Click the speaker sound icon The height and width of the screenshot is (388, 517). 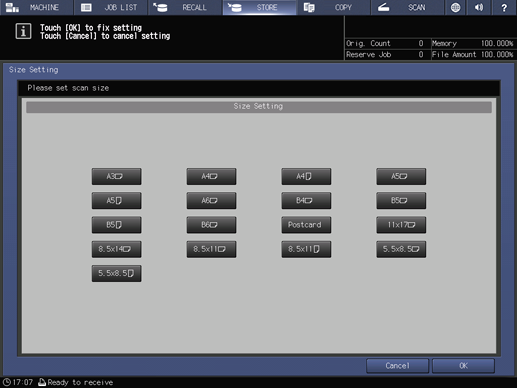pyautogui.click(x=479, y=7)
